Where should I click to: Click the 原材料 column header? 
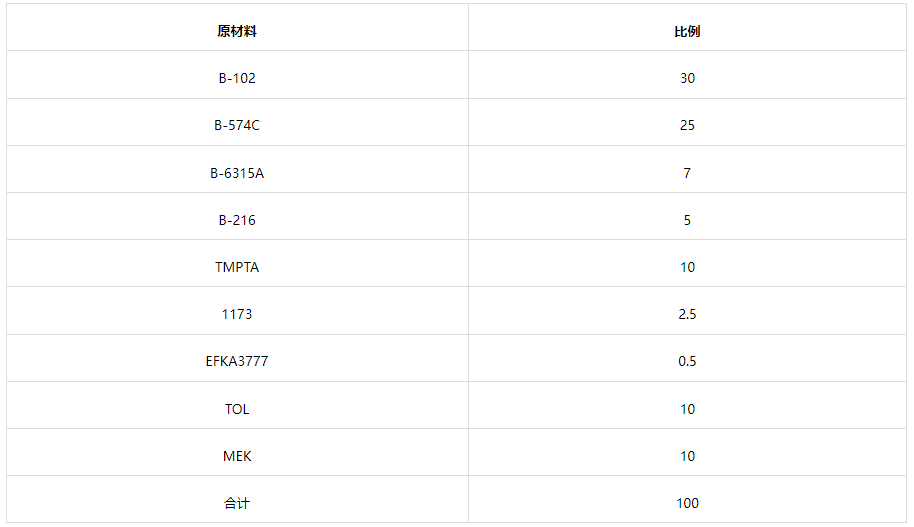(237, 31)
